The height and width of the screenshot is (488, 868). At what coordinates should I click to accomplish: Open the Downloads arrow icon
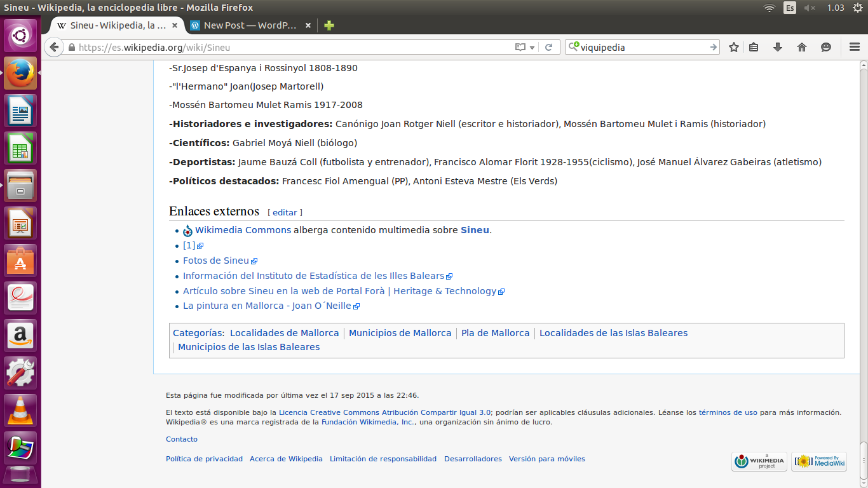[x=777, y=47]
